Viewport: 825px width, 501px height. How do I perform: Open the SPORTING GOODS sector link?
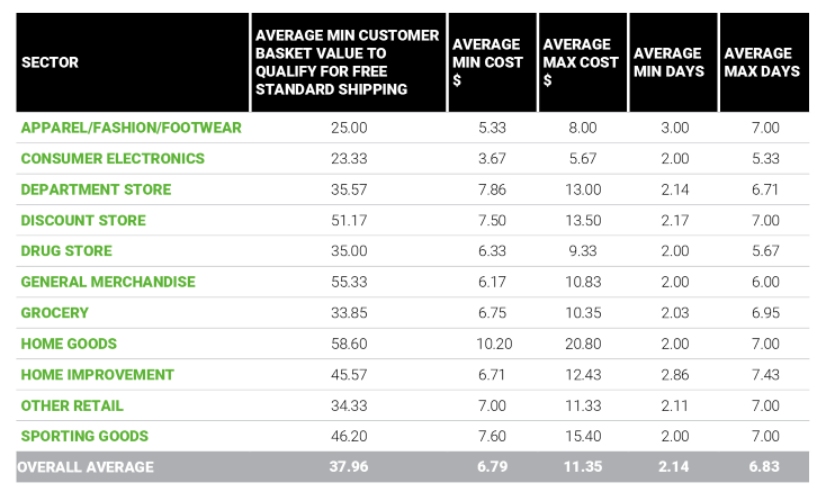[84, 436]
